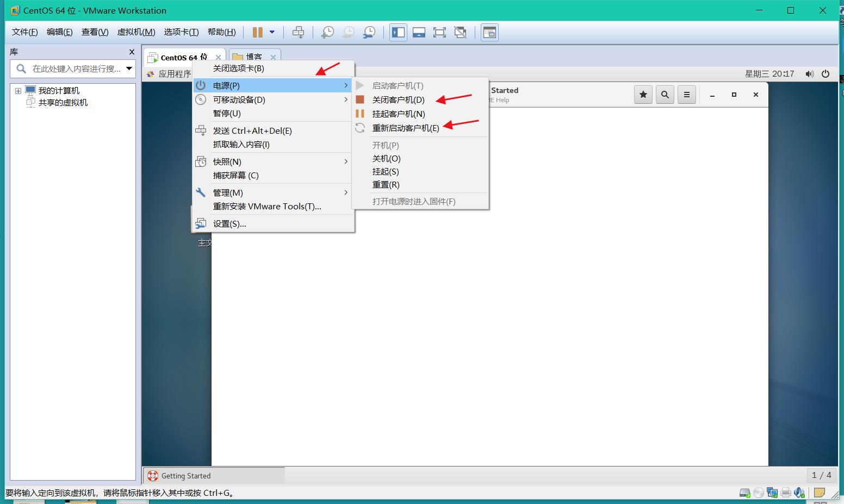Click the 1 / 4 workspace switcher
The image size is (844, 504).
click(x=821, y=475)
